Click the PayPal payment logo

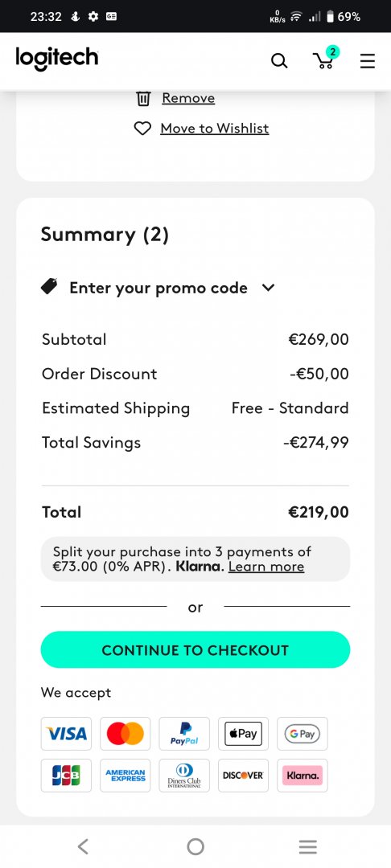[x=184, y=734]
